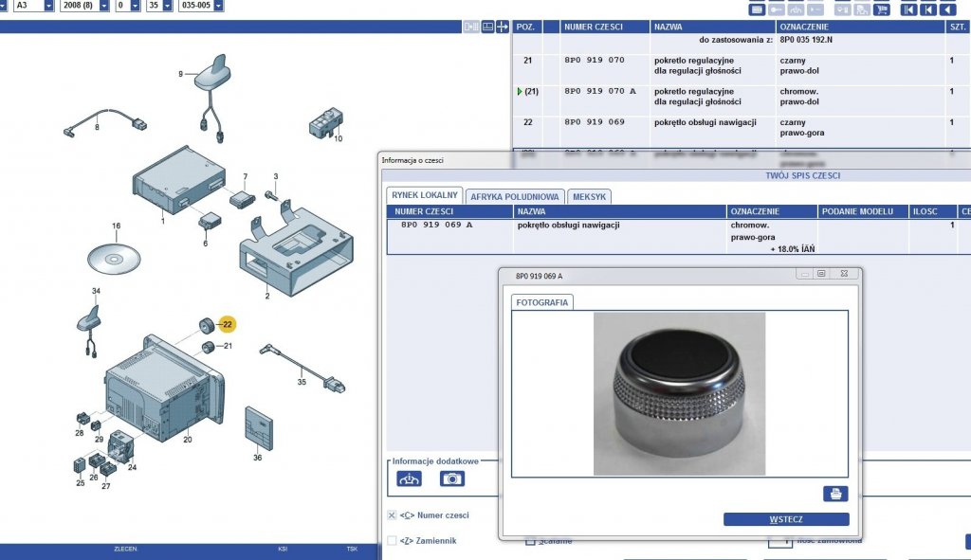Click the leftmost card icon in top-right toolbar
The image size is (971, 560).
point(757,9)
